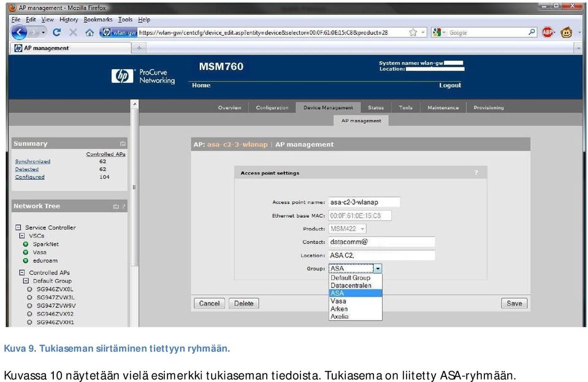The width and height of the screenshot is (588, 382).
Task: Open the browser home page icon
Action: point(90,32)
